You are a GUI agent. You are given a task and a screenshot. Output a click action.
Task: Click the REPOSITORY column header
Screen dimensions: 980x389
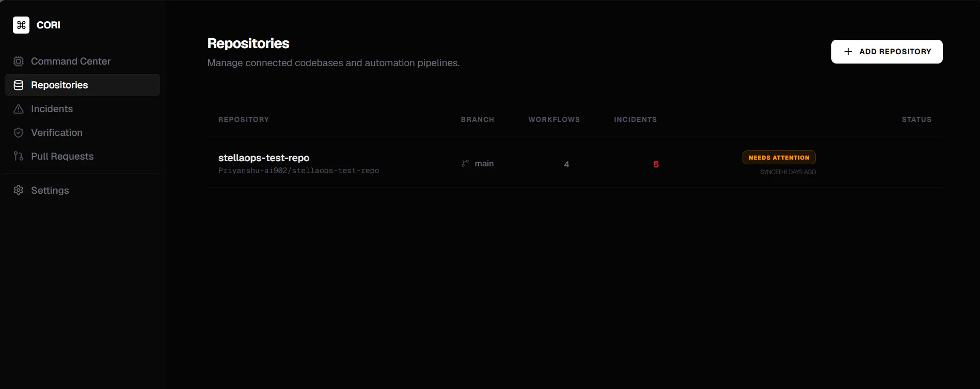click(244, 119)
